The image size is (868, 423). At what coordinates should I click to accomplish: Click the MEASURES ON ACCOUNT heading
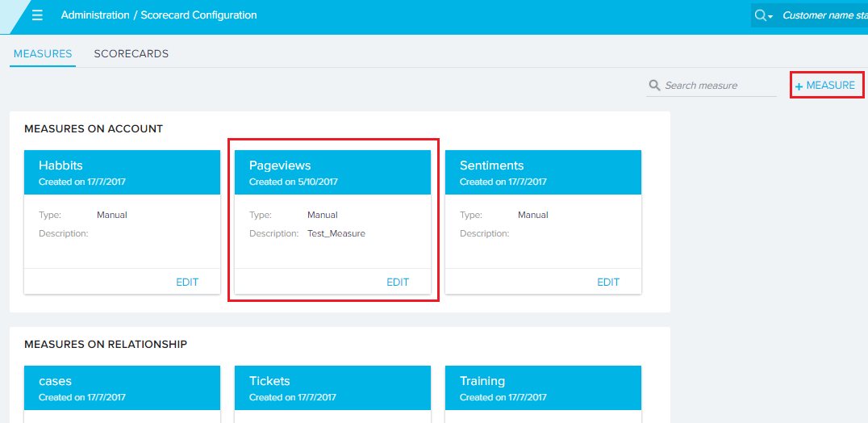click(x=94, y=129)
